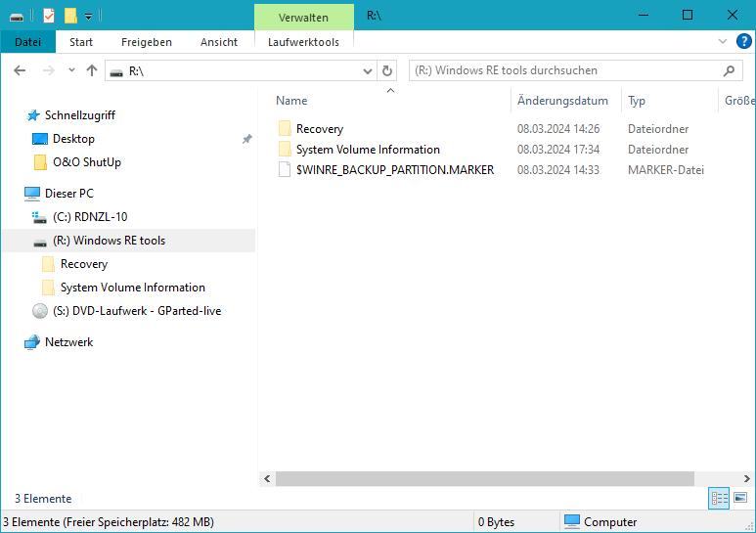Switch to the Laufwerktools ribbon tab
The width and height of the screenshot is (756, 533).
tap(303, 42)
